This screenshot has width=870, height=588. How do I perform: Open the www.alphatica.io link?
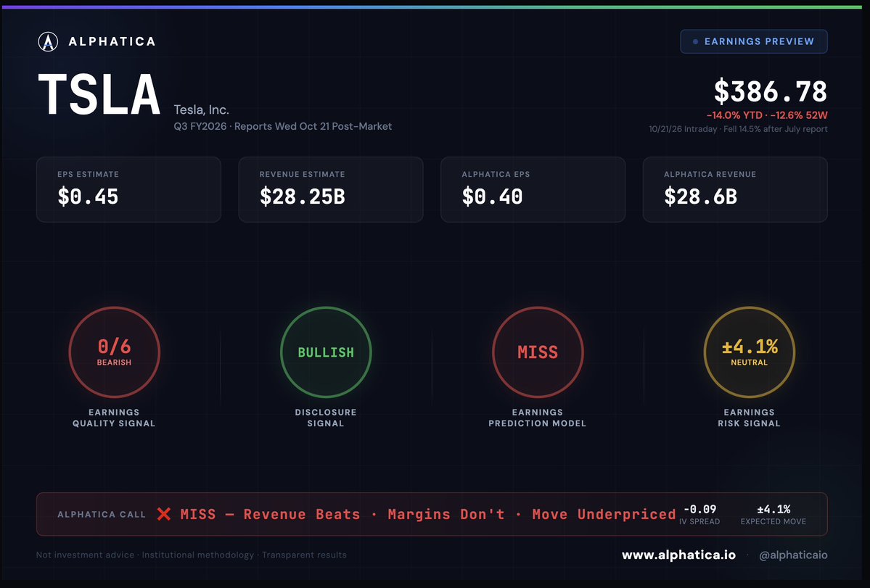point(678,555)
